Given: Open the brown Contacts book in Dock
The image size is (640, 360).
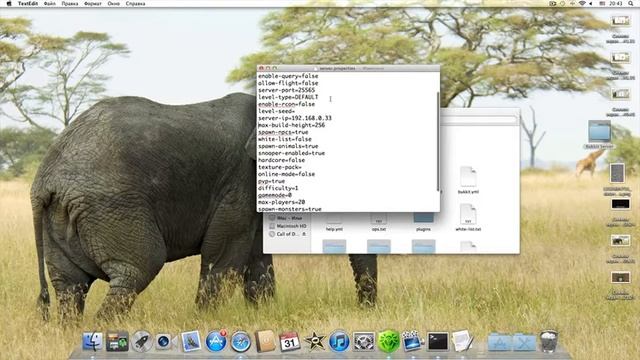Looking at the screenshot, I should [265, 341].
